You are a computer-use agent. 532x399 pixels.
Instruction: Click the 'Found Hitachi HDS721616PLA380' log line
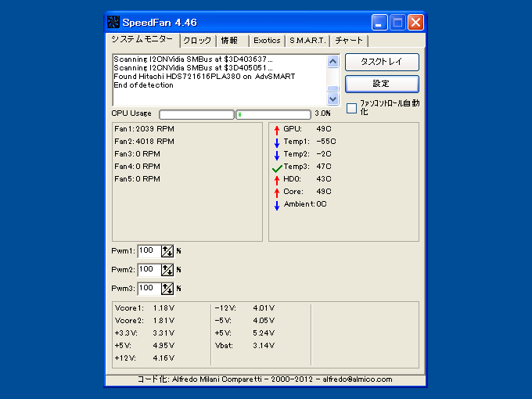[x=204, y=77]
